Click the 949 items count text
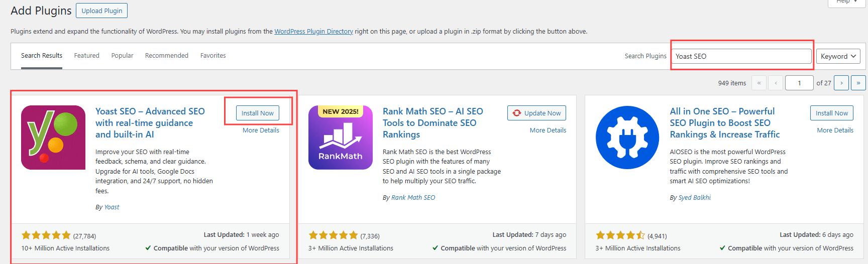The image size is (868, 264). [732, 83]
